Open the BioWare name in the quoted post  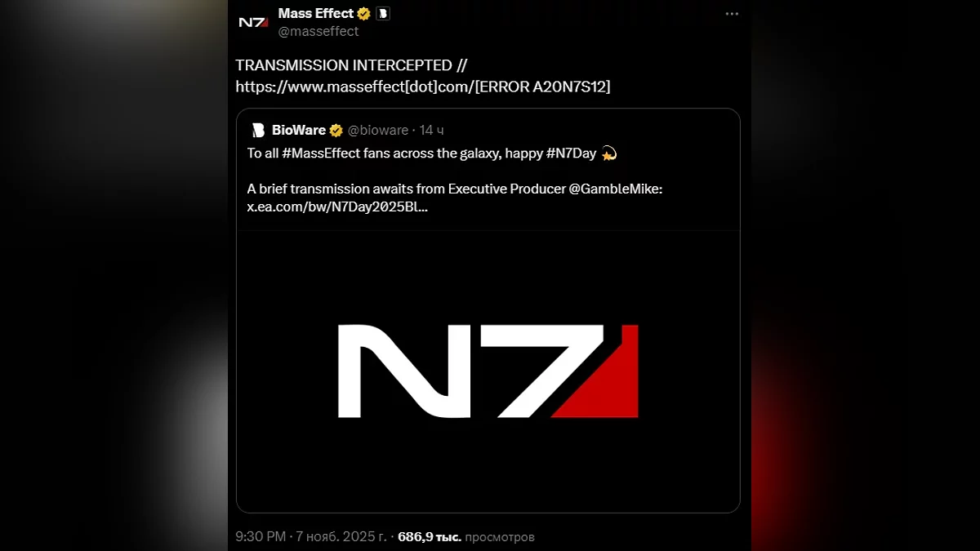click(x=298, y=131)
